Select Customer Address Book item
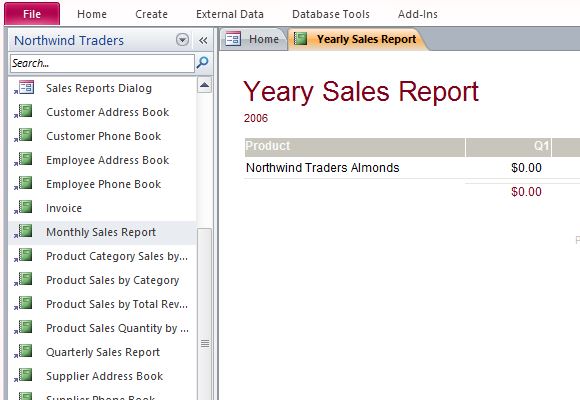Viewport: 580px width, 400px height. click(102, 112)
